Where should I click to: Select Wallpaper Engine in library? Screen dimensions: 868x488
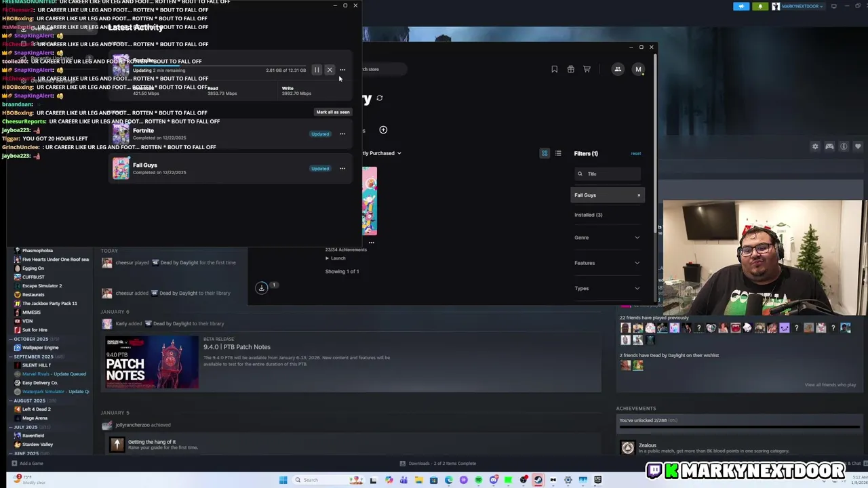pos(41,348)
